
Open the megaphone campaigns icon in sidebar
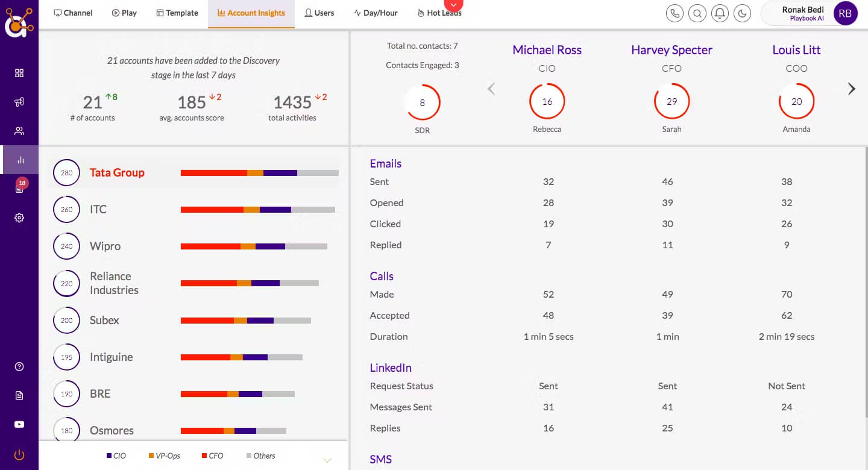(19, 102)
